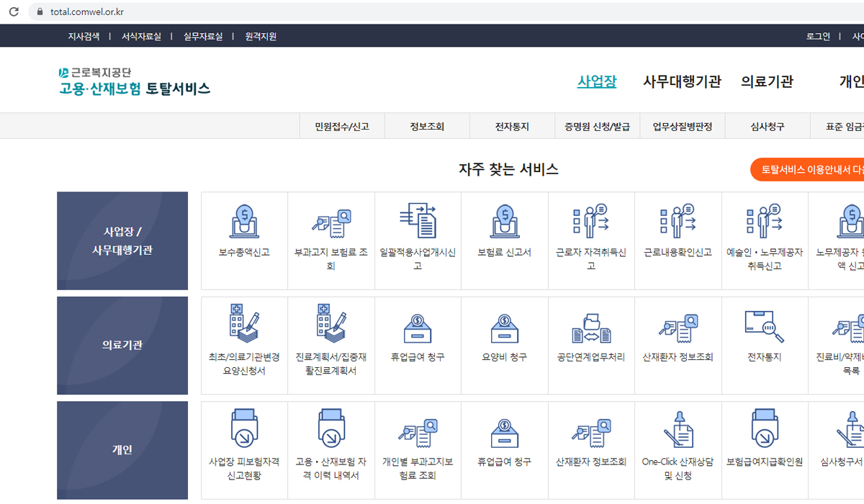Click the 로그인 link
Screen dimensions: 864x504
(818, 36)
